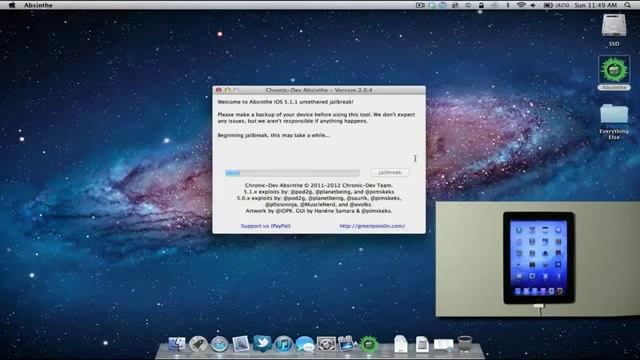The height and width of the screenshot is (360, 640).
Task: Click 'Beginning jailbreak, this may take a while' text
Action: (x=274, y=135)
